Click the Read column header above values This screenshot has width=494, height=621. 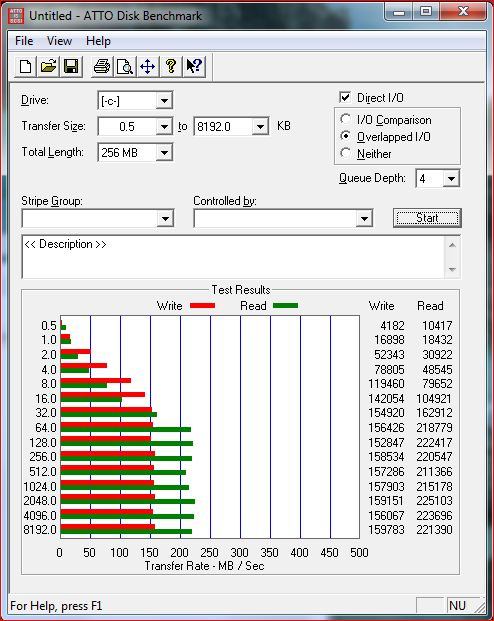click(x=430, y=306)
